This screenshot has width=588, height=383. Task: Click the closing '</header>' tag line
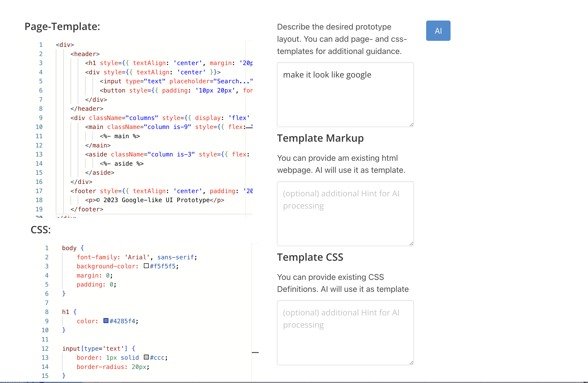click(87, 109)
